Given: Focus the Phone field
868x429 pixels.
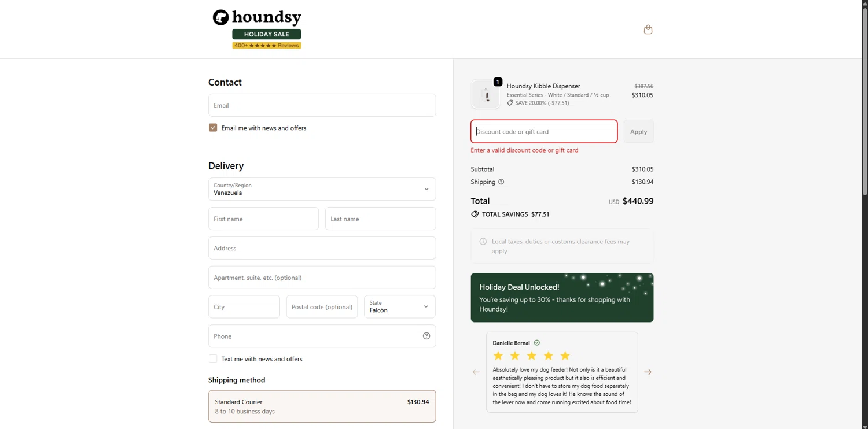Looking at the screenshot, I should (x=322, y=336).
